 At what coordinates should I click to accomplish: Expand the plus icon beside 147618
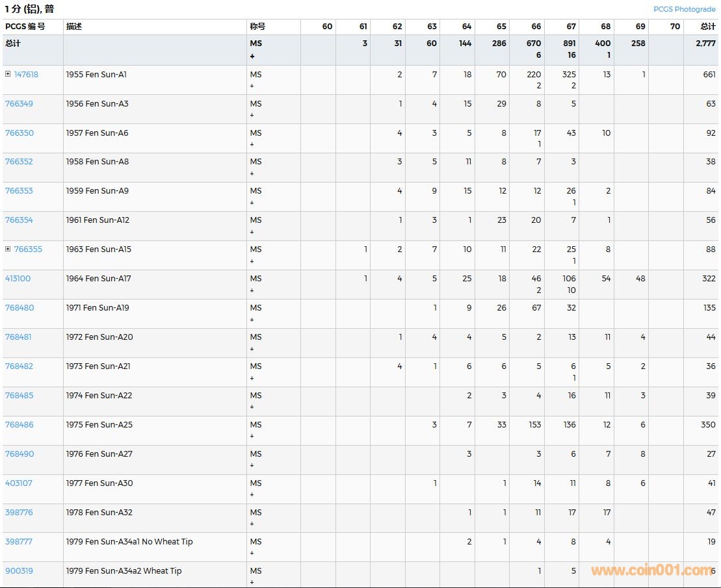click(8, 74)
